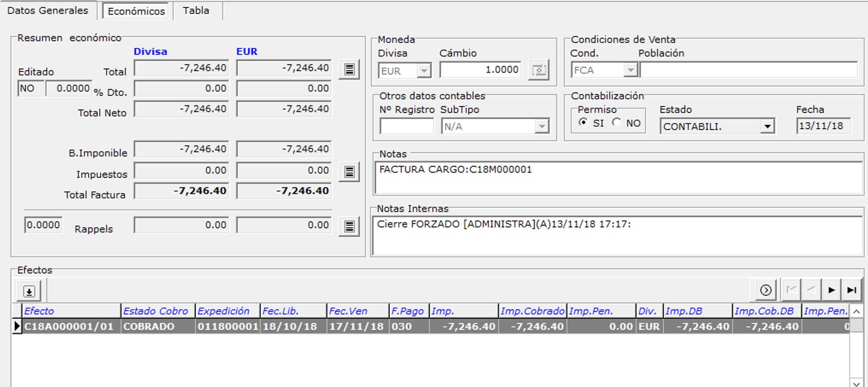Open details list icon beside Total row
Viewport: 868px width, 387px height.
[349, 70]
